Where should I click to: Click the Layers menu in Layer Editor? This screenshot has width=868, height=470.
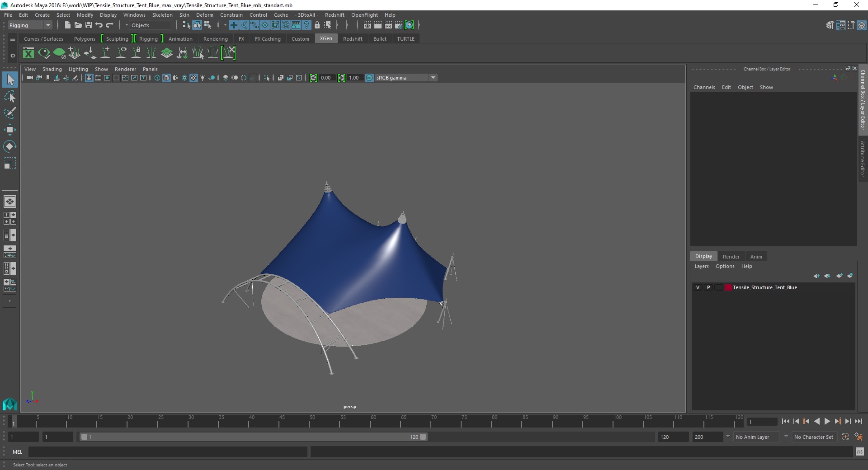[702, 266]
